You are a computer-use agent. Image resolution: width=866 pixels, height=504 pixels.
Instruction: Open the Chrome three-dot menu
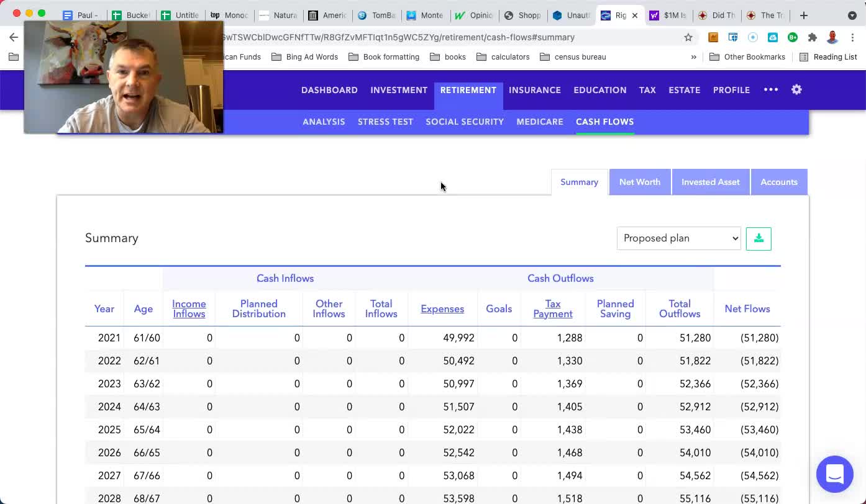pyautogui.click(x=852, y=37)
